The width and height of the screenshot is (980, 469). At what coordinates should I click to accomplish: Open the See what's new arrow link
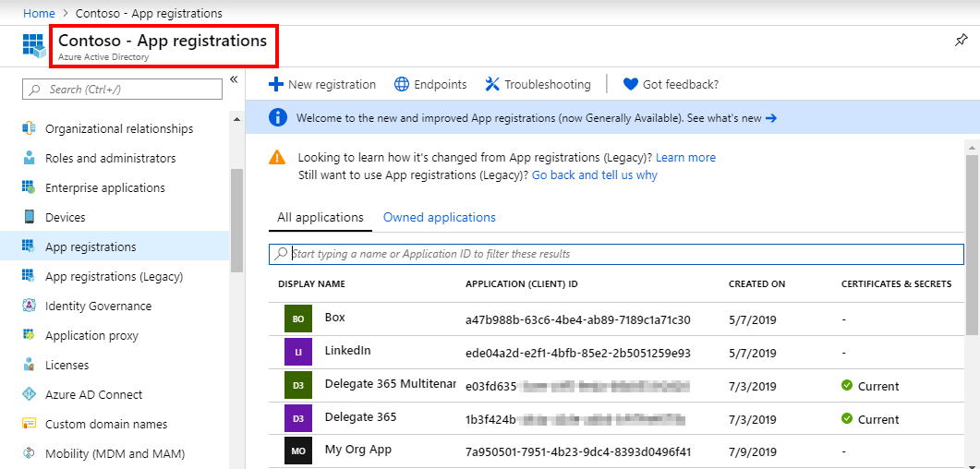pos(770,118)
